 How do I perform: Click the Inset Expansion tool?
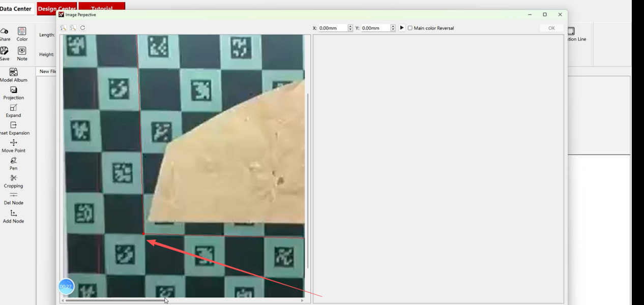[x=14, y=128]
